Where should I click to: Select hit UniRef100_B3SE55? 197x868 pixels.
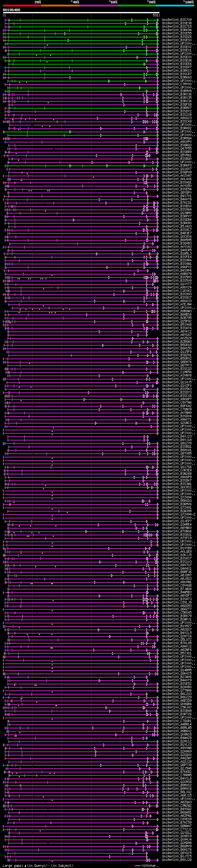177,33
